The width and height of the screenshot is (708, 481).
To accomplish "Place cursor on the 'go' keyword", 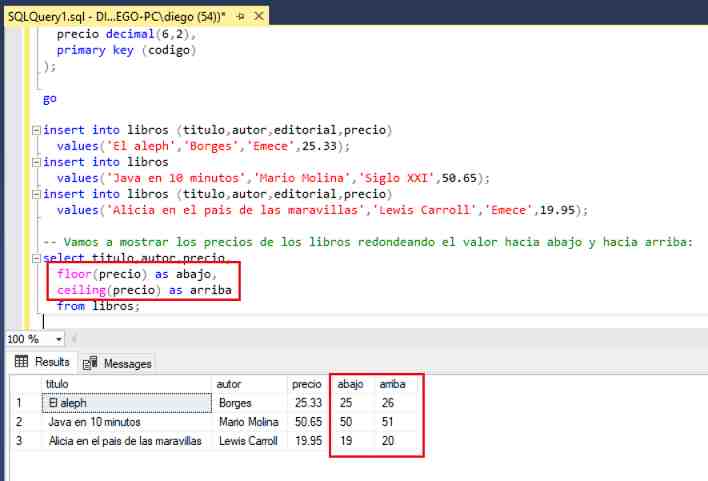I will point(50,98).
